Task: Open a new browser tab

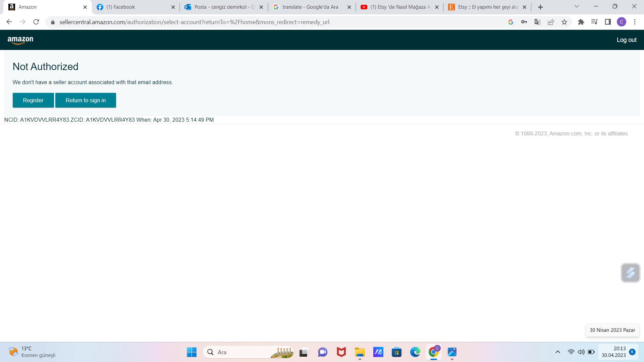Action: click(540, 7)
